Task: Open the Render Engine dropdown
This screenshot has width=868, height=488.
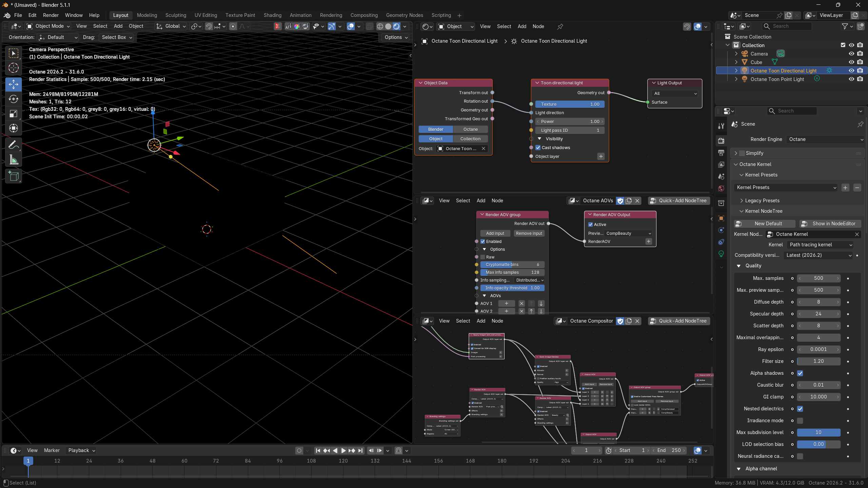Action: [825, 139]
